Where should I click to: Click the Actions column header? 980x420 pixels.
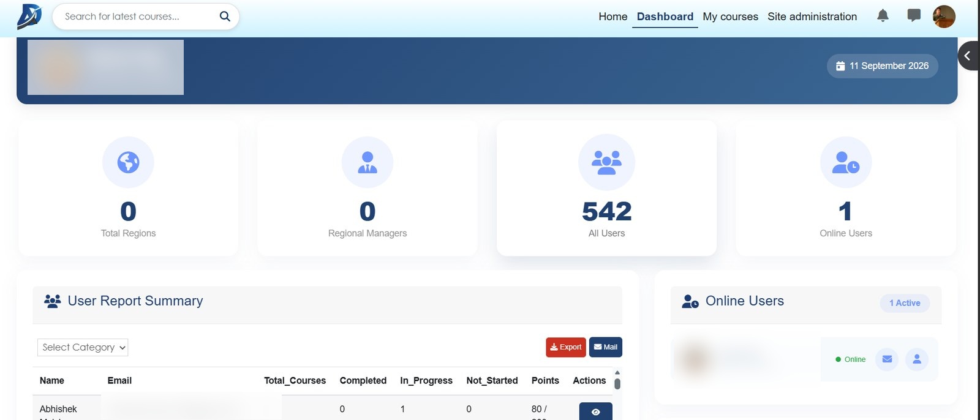point(589,381)
